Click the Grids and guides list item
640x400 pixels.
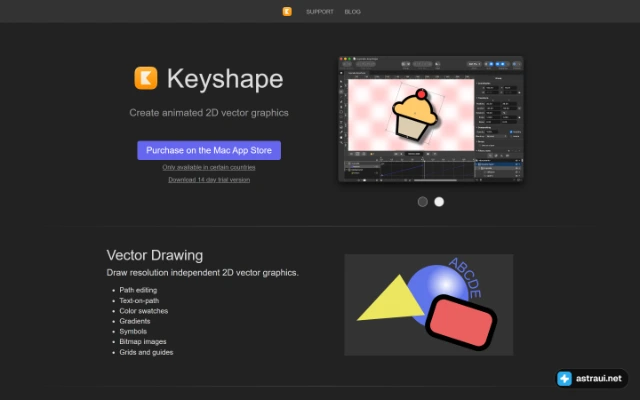[146, 352]
